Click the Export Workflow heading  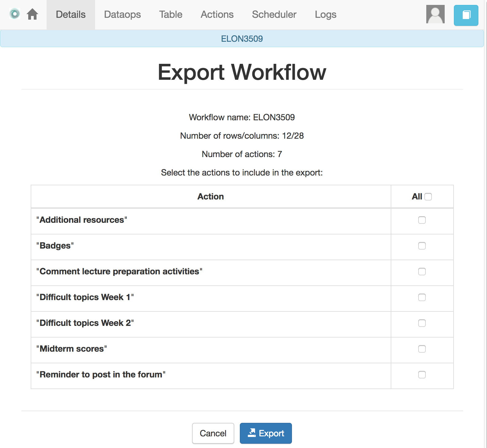tap(242, 72)
